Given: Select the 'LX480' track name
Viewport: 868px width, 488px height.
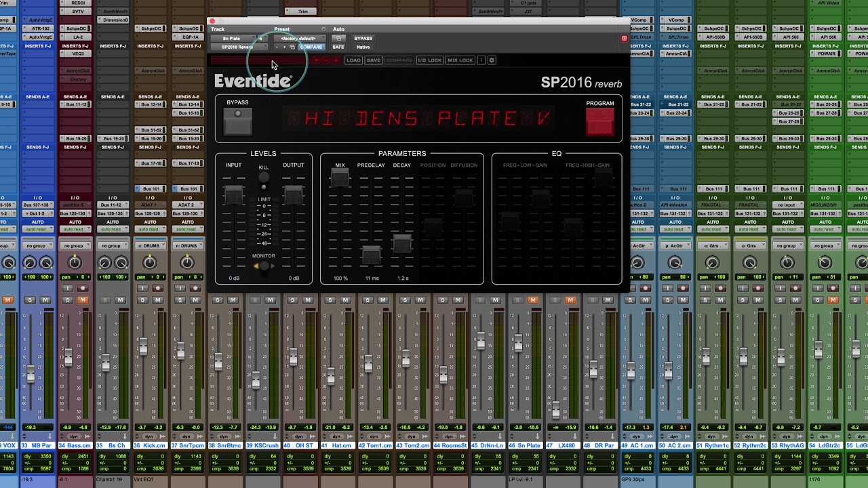Looking at the screenshot, I should (564, 445).
